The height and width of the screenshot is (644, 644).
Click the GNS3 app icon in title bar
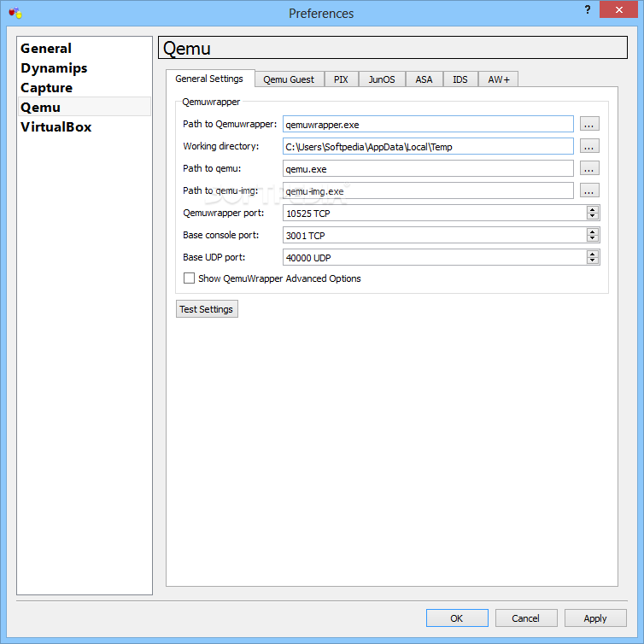click(x=15, y=13)
